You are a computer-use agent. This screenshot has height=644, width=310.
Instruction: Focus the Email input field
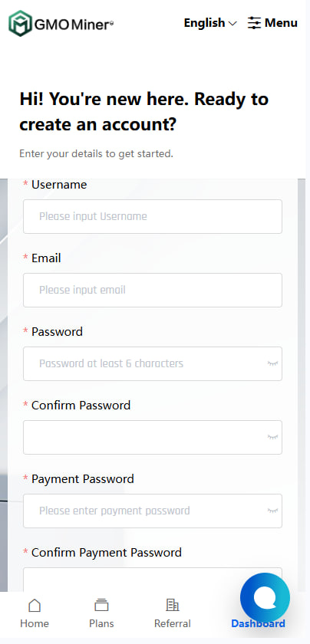click(x=153, y=290)
